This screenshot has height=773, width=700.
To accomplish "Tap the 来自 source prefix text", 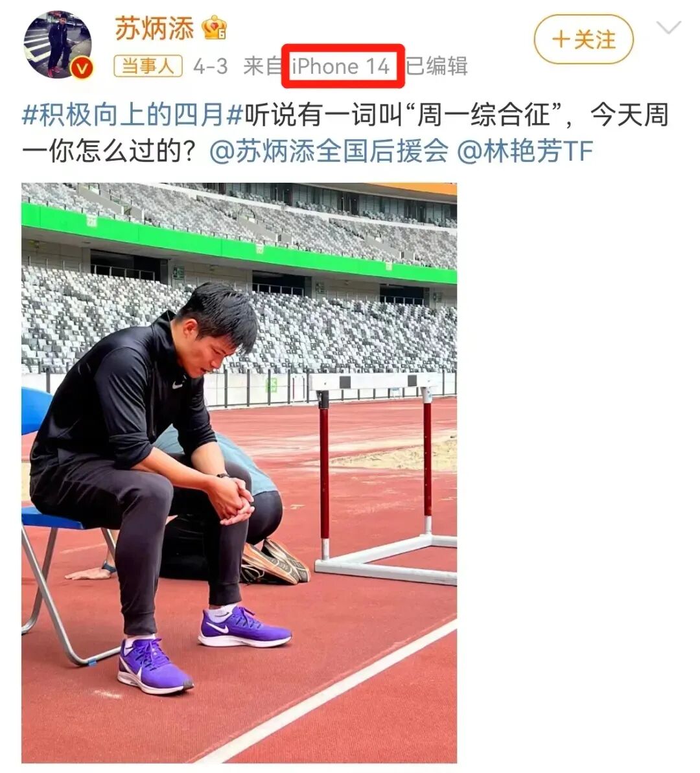I will pyautogui.click(x=262, y=66).
